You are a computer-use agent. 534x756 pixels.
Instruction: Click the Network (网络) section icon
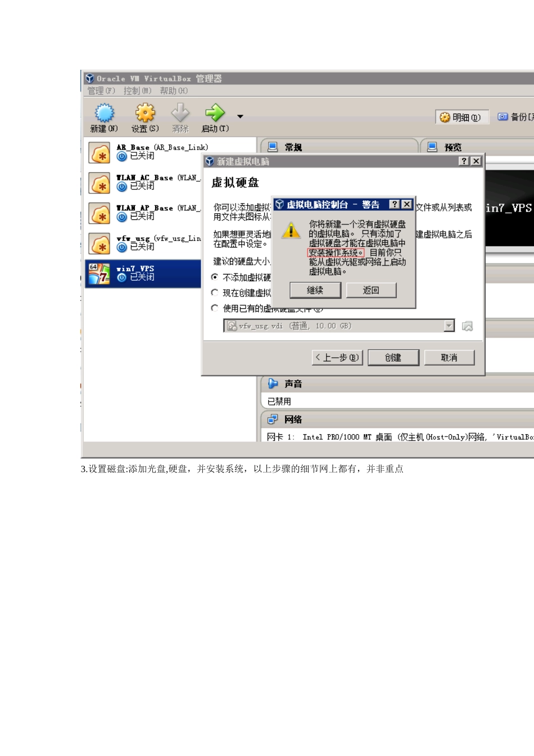click(273, 419)
